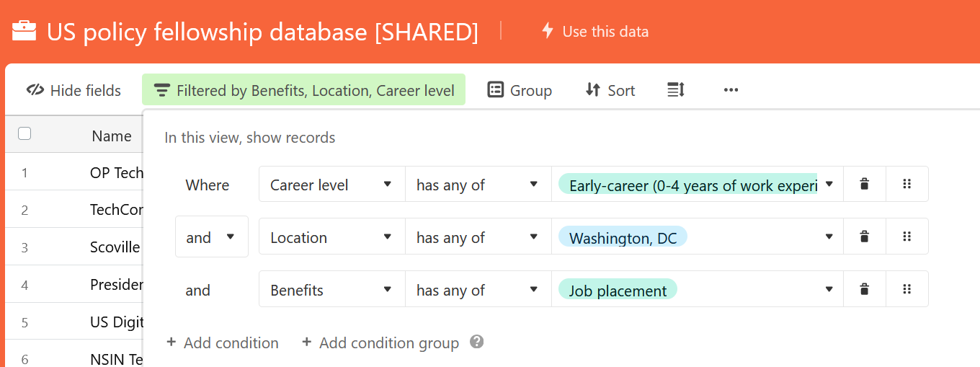Click the Washington, DC tag in the Location filter
Viewport: 980px width, 367px height.
pos(623,237)
